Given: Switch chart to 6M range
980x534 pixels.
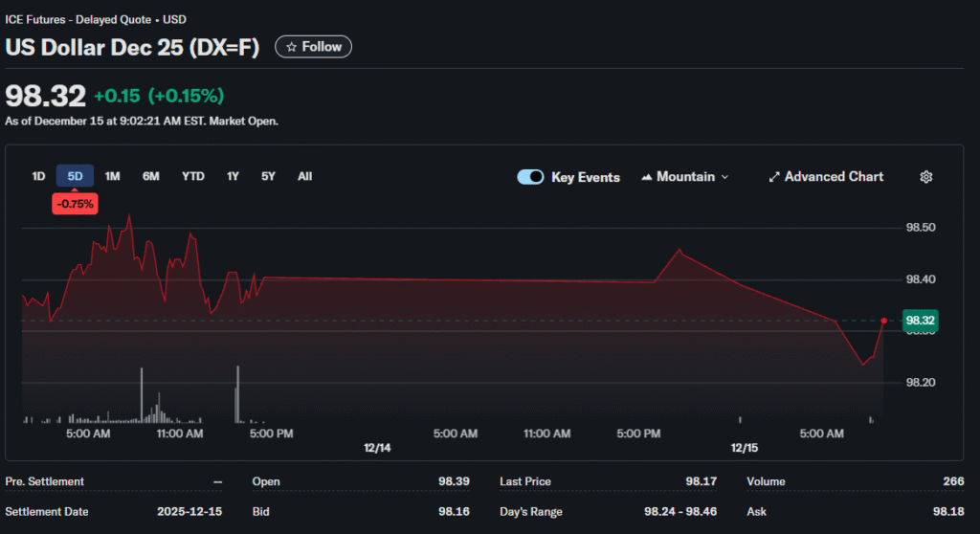Looking at the screenshot, I should [151, 176].
